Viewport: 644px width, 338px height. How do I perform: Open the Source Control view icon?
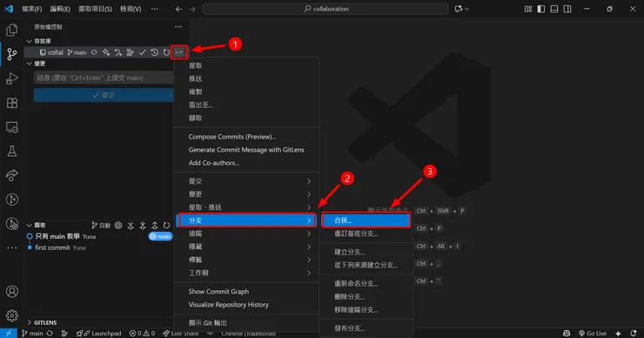(x=12, y=54)
